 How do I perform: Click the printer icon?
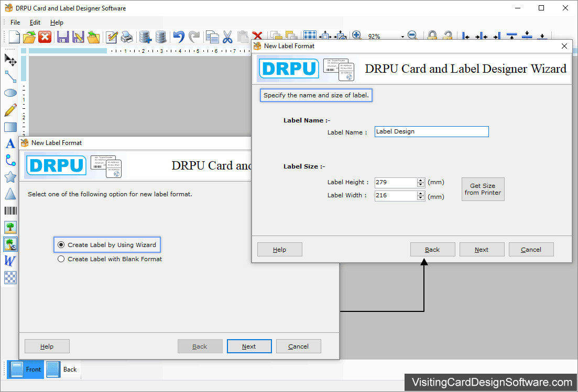point(127,37)
